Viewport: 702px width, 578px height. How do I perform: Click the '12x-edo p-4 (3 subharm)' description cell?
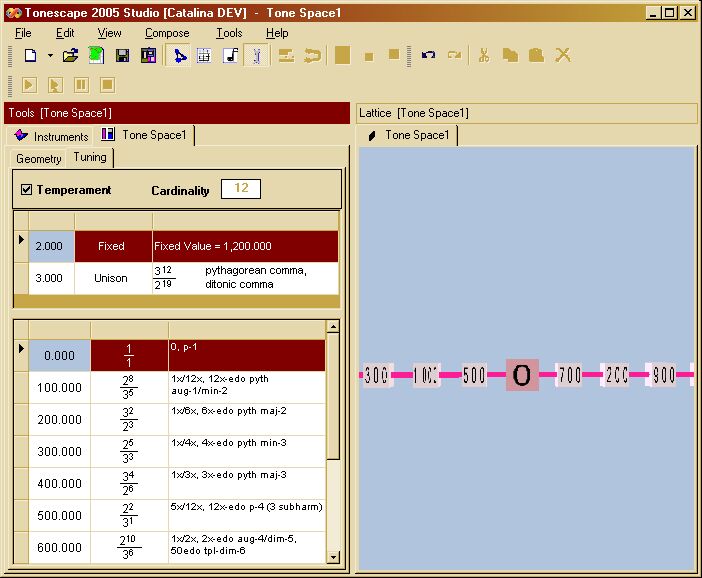click(247, 516)
